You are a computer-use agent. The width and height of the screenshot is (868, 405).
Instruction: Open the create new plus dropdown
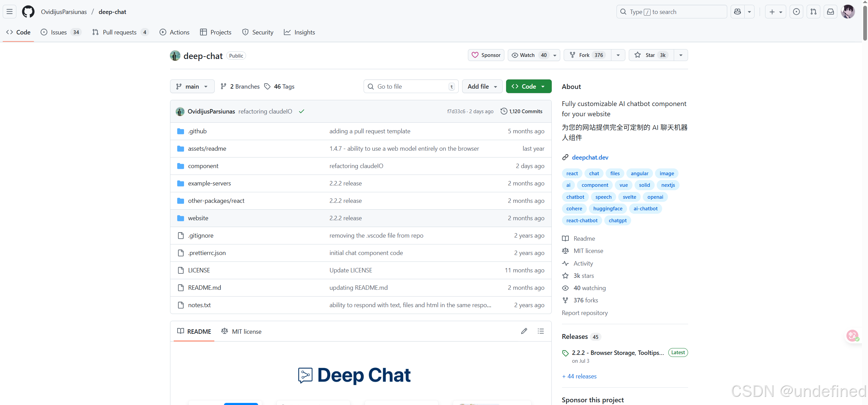point(775,12)
